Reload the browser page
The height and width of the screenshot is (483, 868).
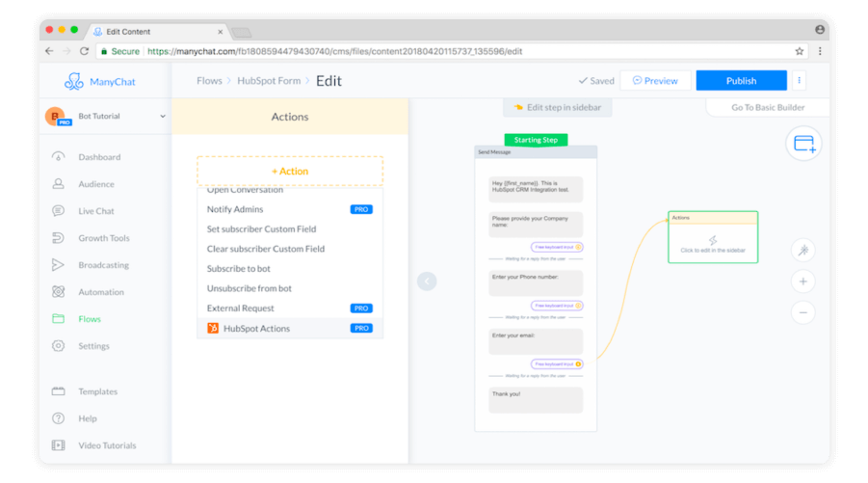tap(84, 51)
